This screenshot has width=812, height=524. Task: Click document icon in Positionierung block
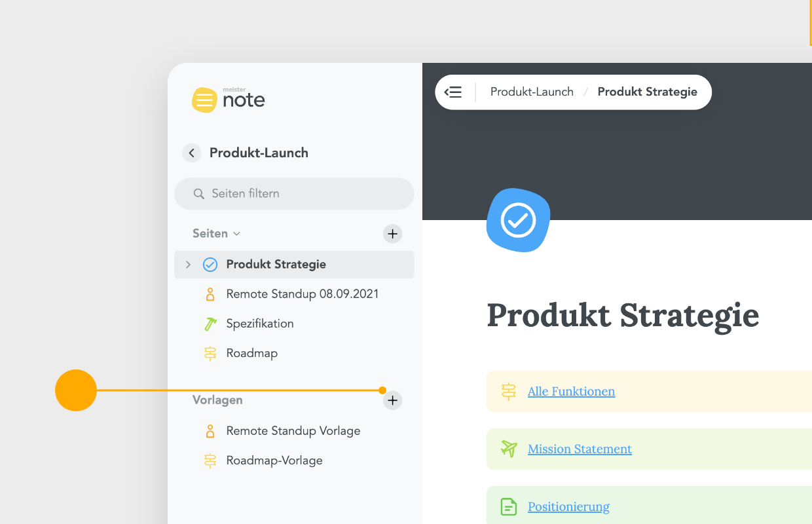pyautogui.click(x=509, y=506)
